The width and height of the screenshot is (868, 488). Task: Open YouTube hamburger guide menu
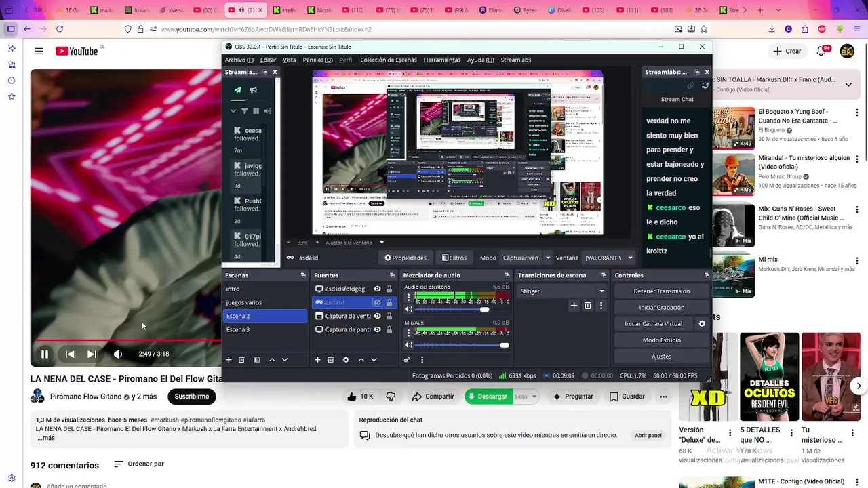(x=39, y=51)
